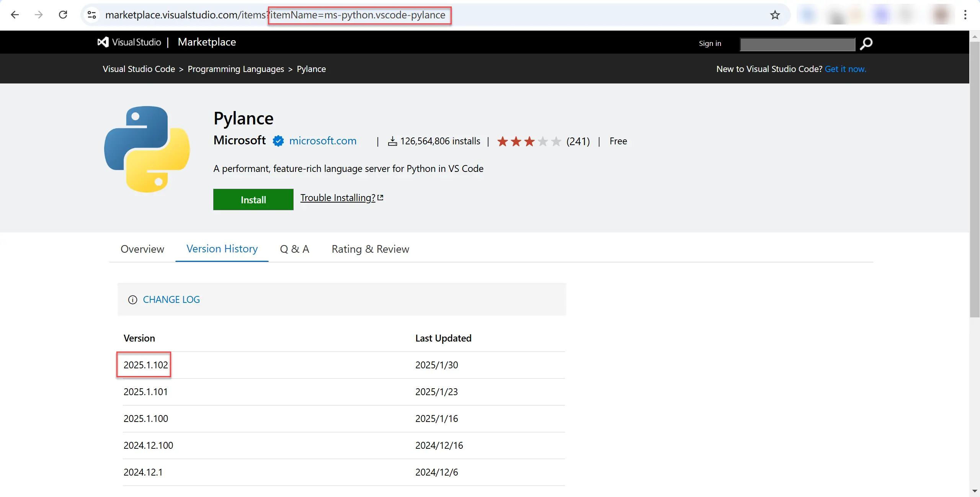Focus the marketplace search input field
Screen dimensions: 980x497
[797, 44]
